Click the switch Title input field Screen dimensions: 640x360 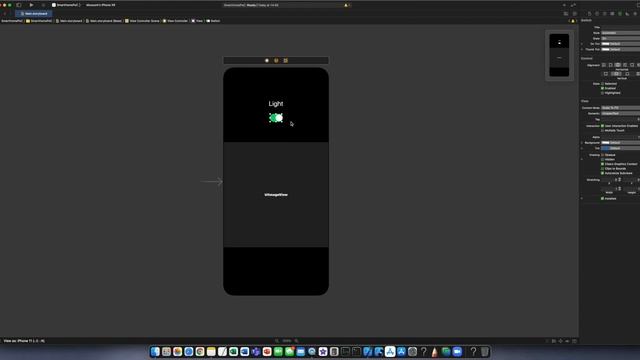(620, 27)
